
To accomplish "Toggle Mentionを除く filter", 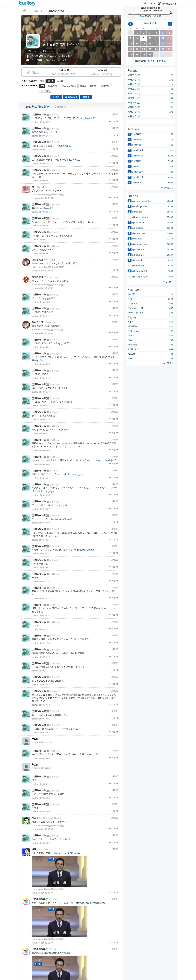I will [69, 86].
